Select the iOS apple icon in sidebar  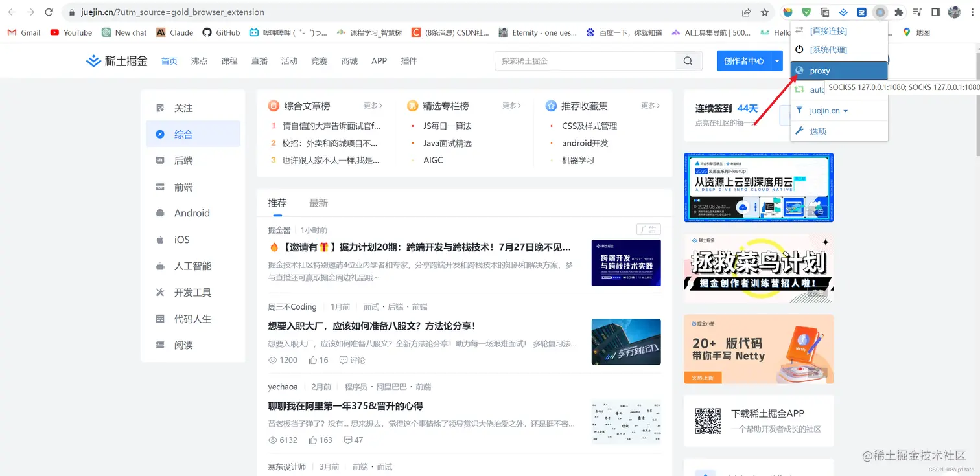[x=160, y=240]
